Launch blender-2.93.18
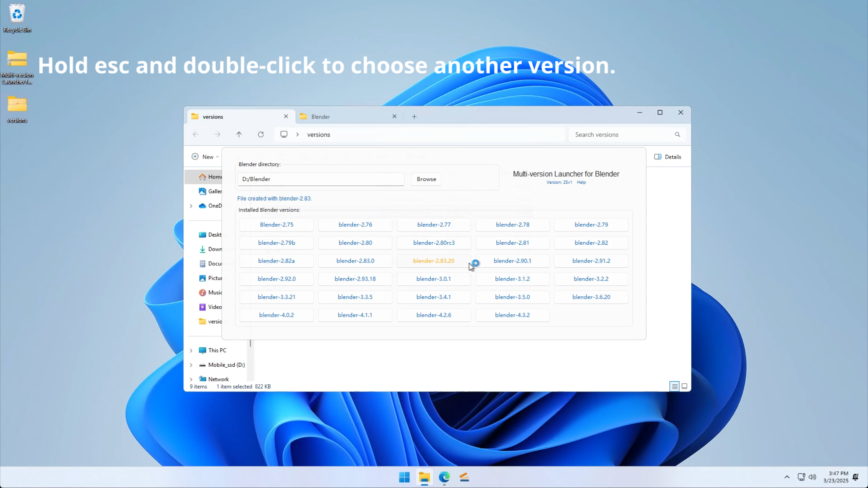The image size is (868, 488). [355, 279]
